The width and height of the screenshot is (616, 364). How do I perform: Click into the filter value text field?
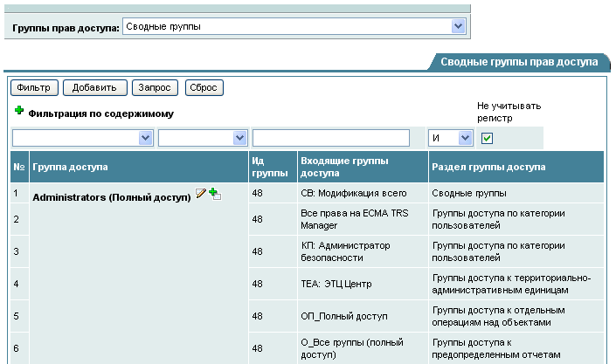[x=331, y=138]
